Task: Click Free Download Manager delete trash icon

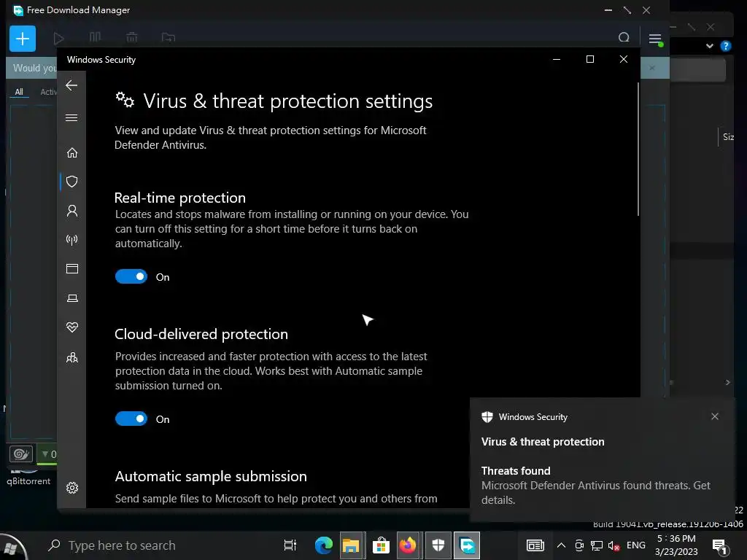Action: coord(132,37)
